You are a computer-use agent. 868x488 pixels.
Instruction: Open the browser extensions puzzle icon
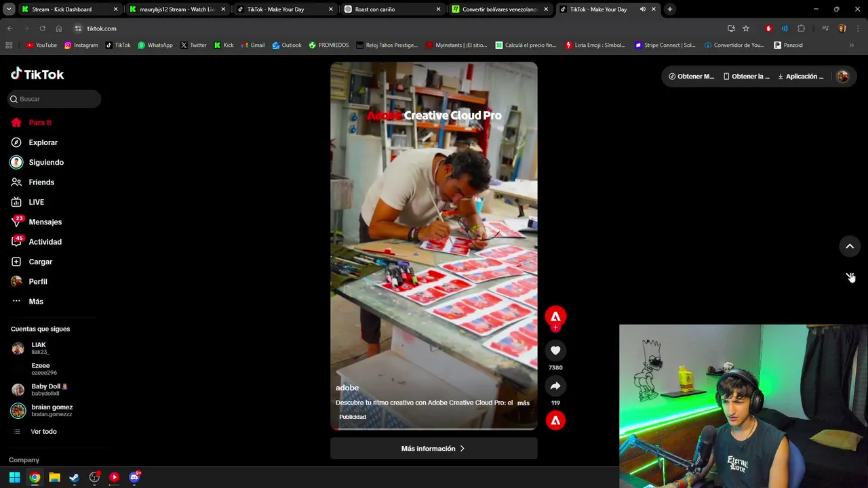click(x=802, y=28)
